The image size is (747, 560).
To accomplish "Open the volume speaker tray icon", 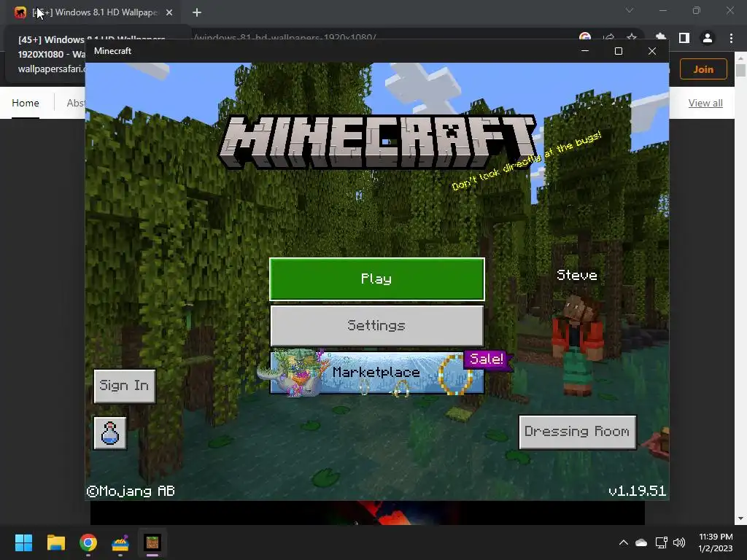I will click(x=679, y=542).
